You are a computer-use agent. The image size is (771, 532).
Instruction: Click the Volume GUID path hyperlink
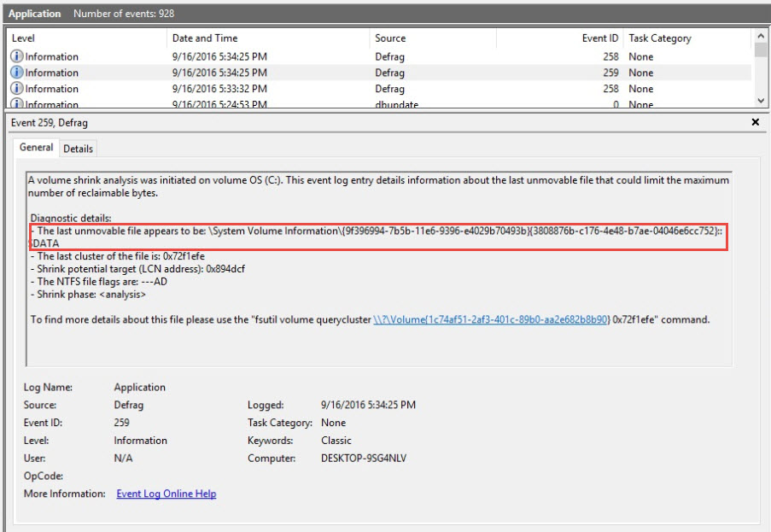(x=490, y=319)
